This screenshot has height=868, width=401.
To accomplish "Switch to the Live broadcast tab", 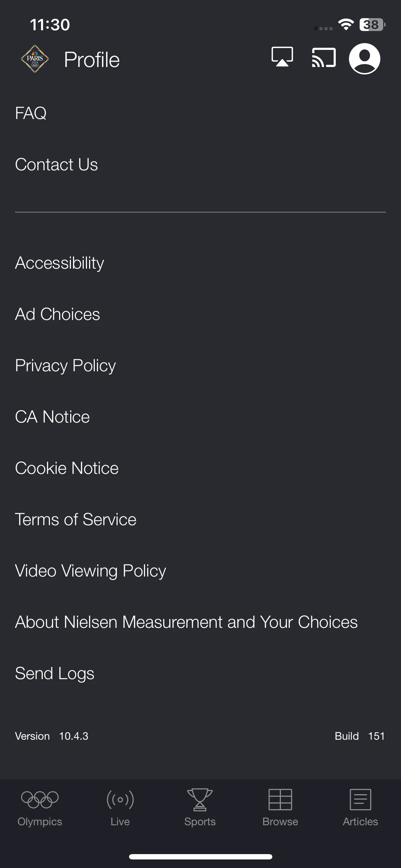I will (x=120, y=807).
